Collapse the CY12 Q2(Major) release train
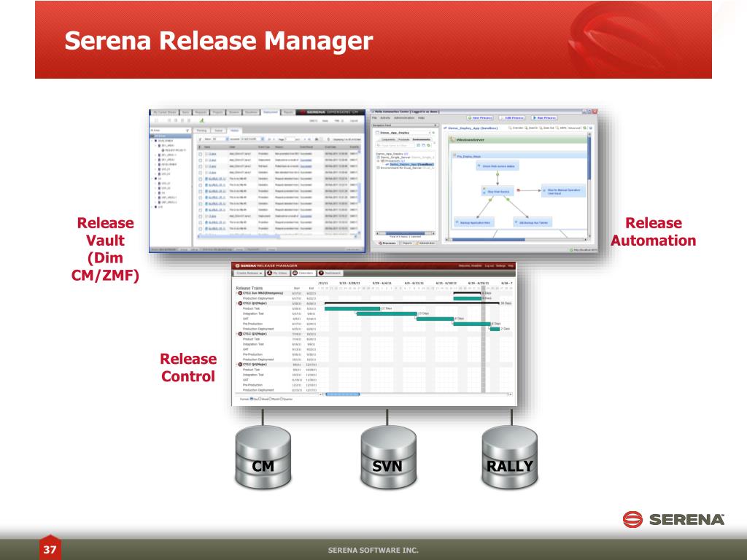Viewport: 747px width, 560px height. (236, 303)
